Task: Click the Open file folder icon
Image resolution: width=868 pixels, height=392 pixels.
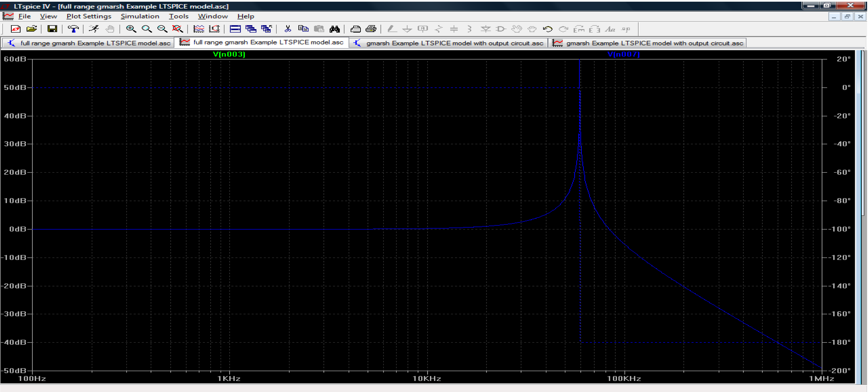Action: (x=32, y=29)
